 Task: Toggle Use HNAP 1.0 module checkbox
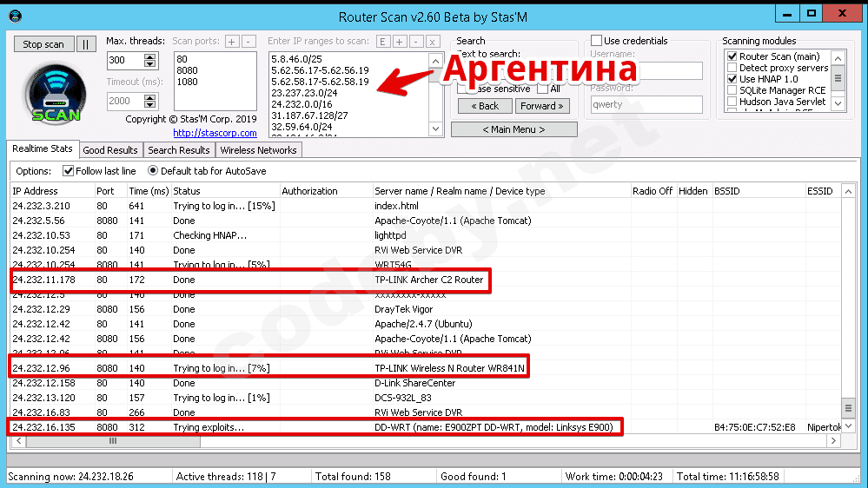tap(732, 79)
